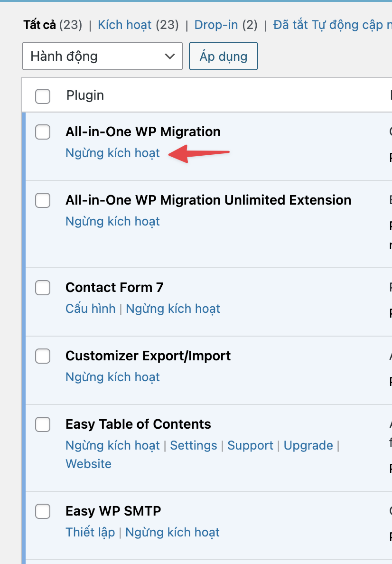Click the Easy Table of Contents plugin name

(138, 424)
